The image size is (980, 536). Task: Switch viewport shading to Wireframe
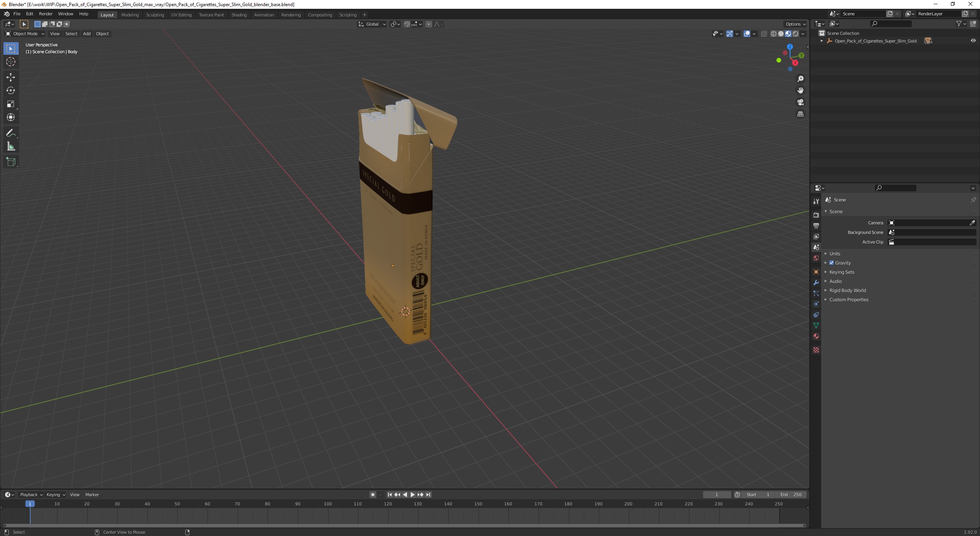coord(774,34)
